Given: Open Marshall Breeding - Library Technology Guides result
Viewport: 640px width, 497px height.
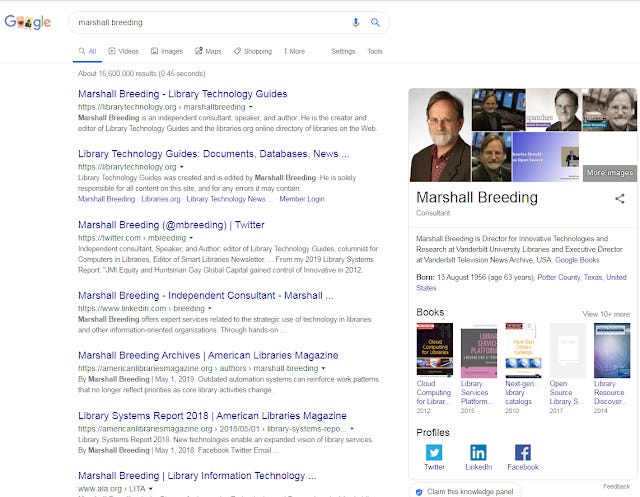Looking at the screenshot, I should 182,94.
